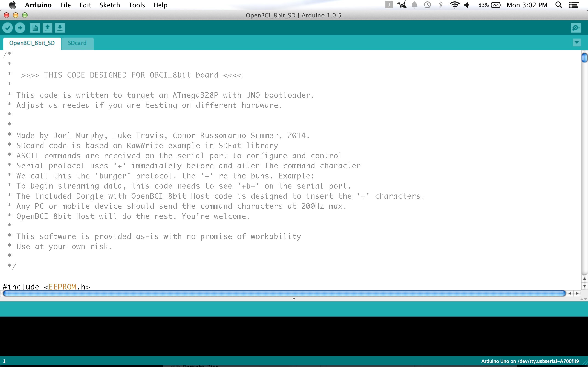
Task: Open the File menu
Action: pyautogui.click(x=65, y=5)
